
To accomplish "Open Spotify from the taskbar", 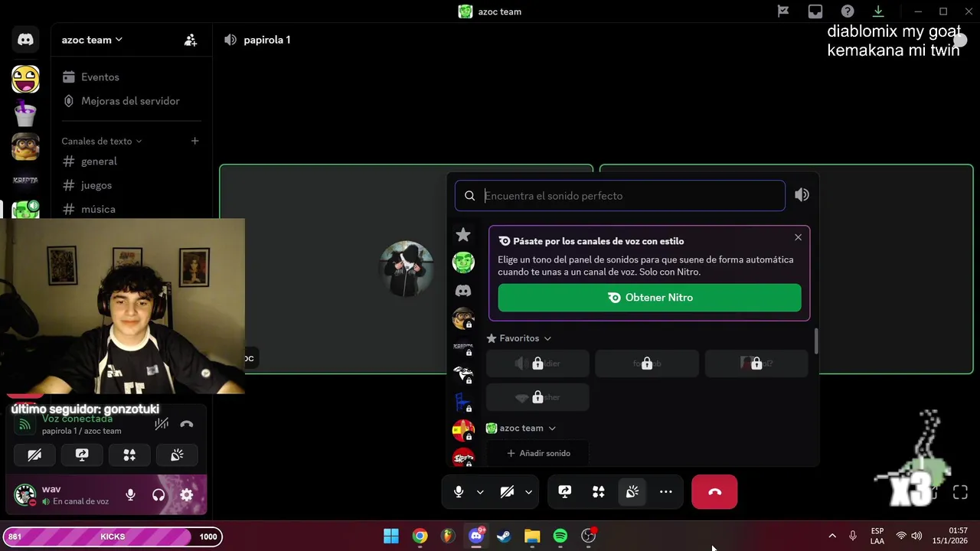I will point(560,536).
